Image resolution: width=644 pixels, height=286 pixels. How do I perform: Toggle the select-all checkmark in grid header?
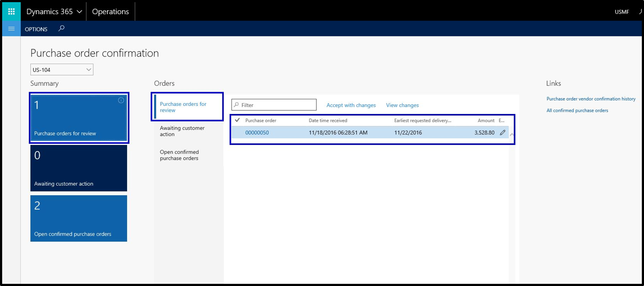click(237, 120)
